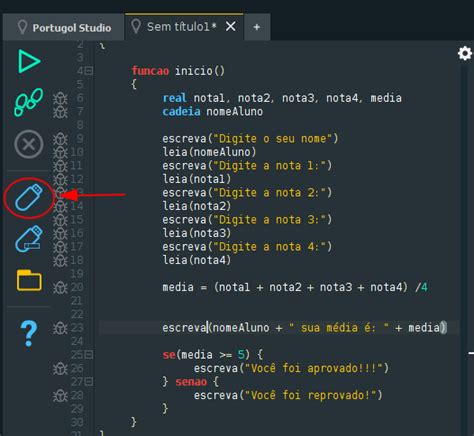Toggle breakpoint bug on line 23
The width and height of the screenshot is (474, 436).
click(x=60, y=328)
